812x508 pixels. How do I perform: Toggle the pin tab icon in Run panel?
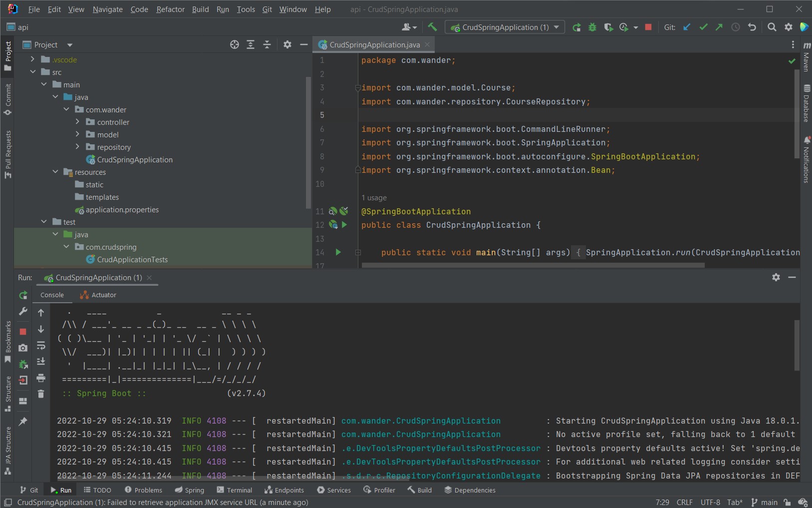[23, 422]
